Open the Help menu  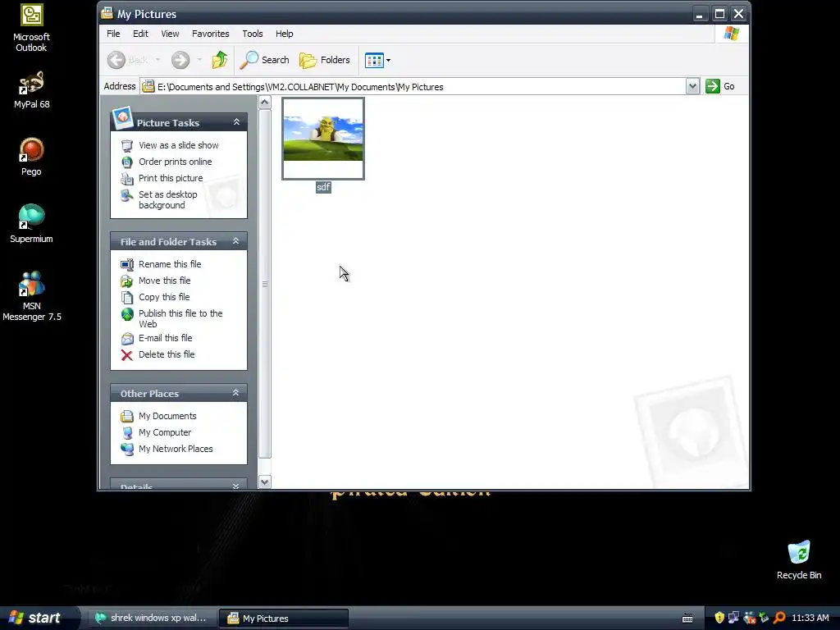(285, 34)
